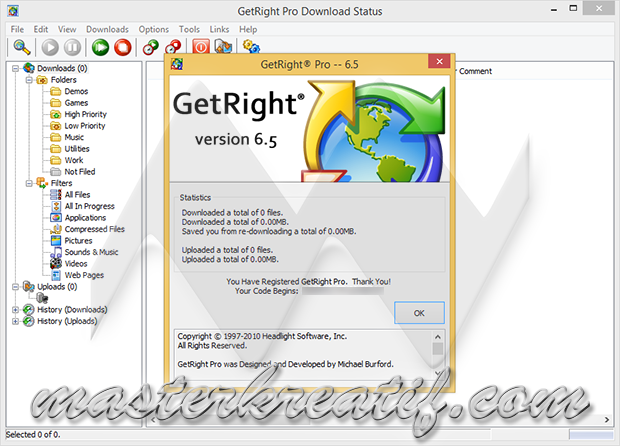The width and height of the screenshot is (620, 446).
Task: Open the Edit menu
Action: [41, 29]
